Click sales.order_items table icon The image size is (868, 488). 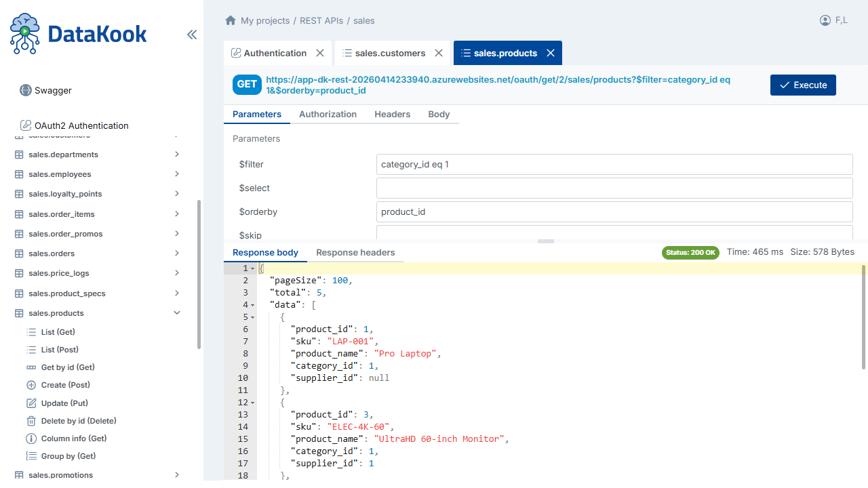19,214
